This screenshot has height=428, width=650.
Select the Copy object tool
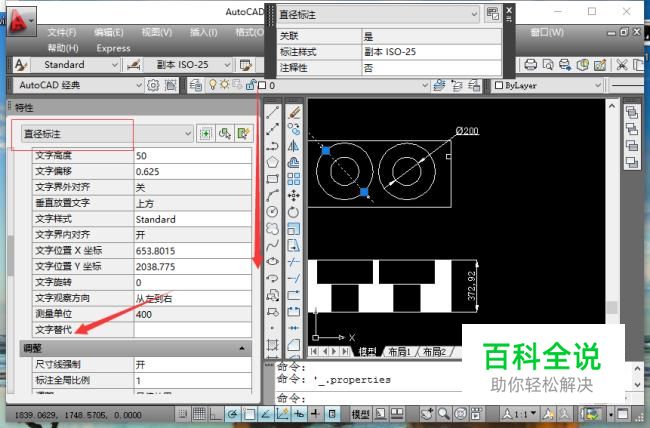tap(294, 129)
